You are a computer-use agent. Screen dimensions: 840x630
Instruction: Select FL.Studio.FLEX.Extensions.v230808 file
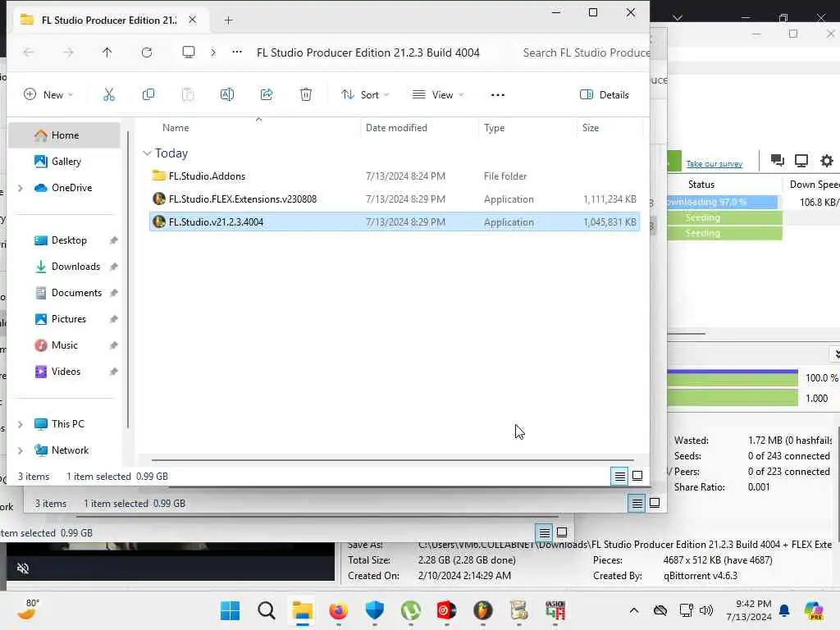point(395,199)
